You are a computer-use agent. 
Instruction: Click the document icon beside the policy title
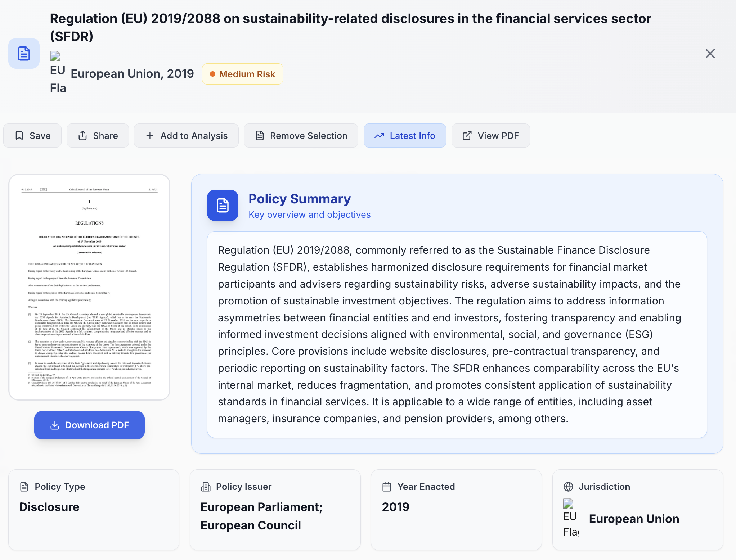point(23,53)
